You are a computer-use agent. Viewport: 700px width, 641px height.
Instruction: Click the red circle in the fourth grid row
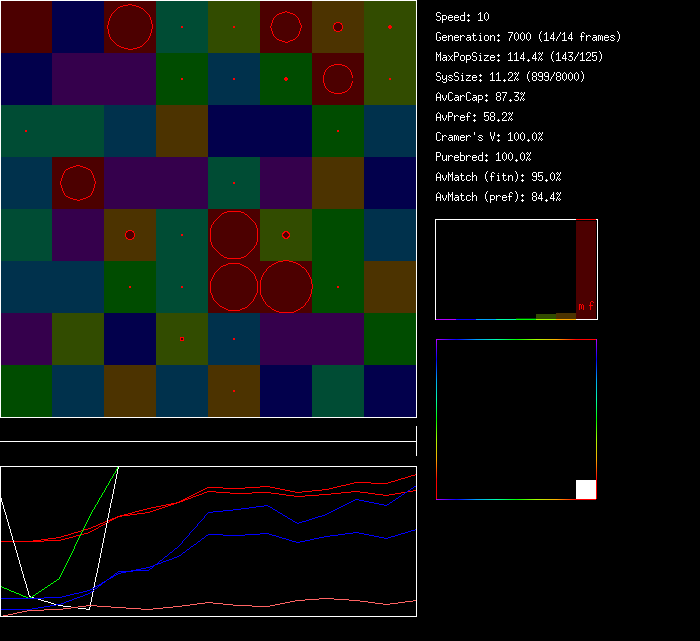[x=78, y=183]
